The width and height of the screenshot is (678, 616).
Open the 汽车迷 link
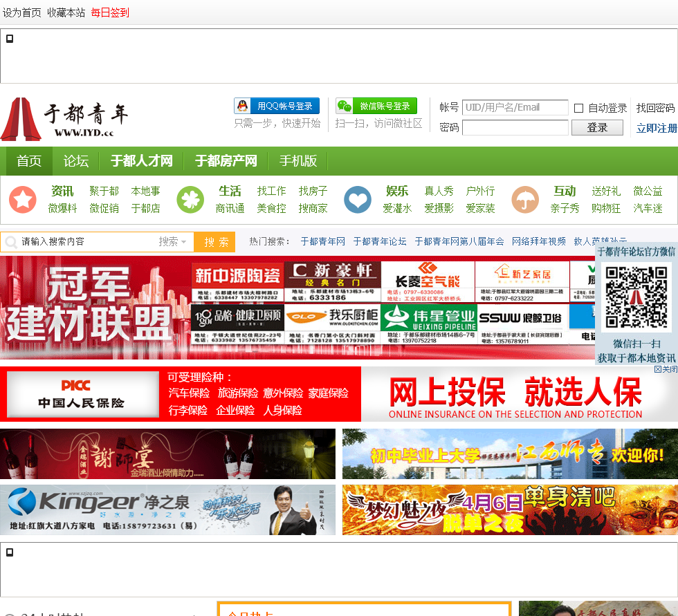648,208
